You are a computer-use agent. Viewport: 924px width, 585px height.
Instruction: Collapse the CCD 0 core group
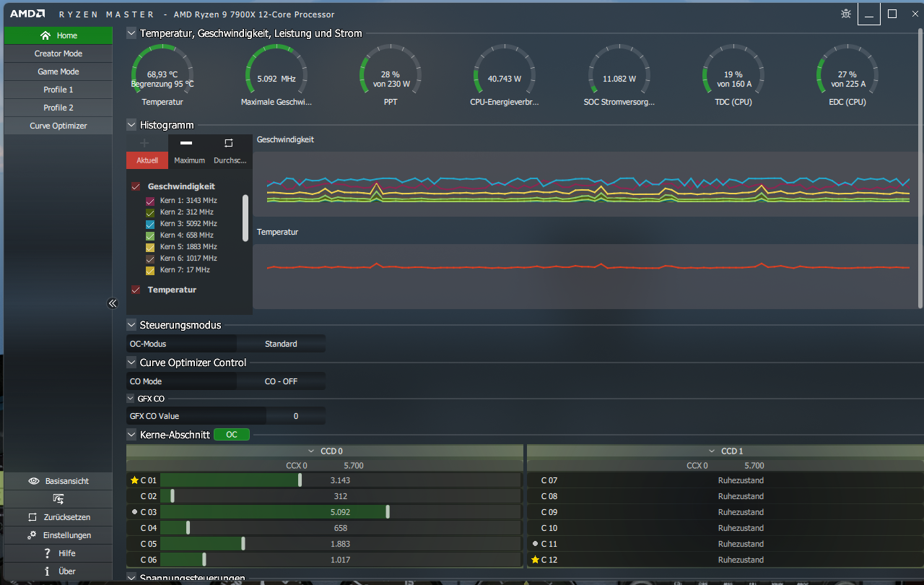click(312, 451)
